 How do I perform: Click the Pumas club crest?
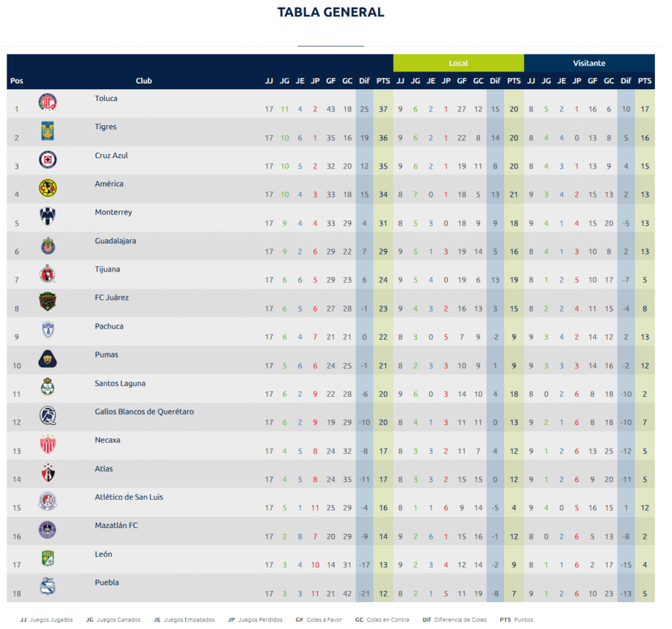coord(48,359)
